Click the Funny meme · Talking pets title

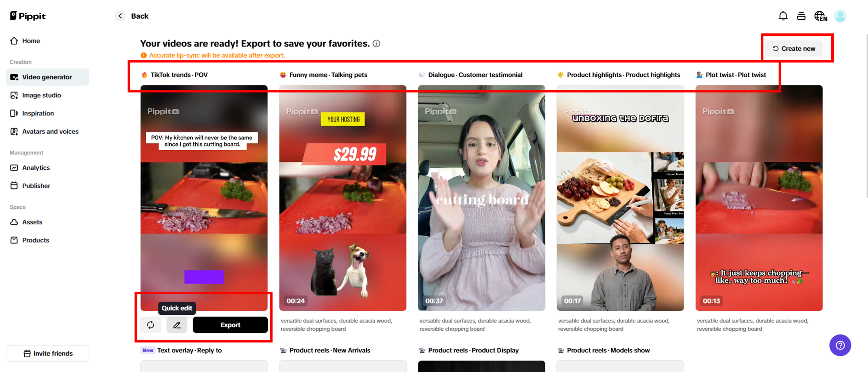(329, 75)
